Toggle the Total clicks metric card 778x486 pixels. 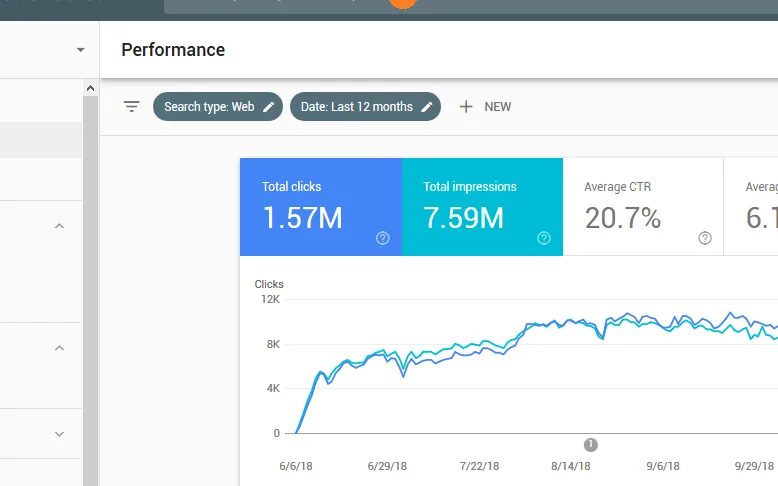tap(321, 207)
